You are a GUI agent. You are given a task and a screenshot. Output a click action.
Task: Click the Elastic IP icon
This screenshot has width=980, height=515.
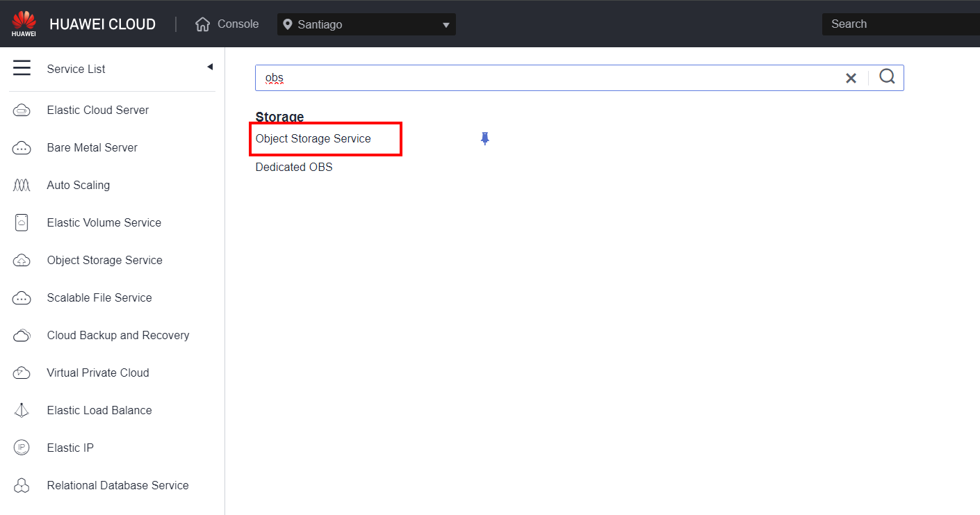22,448
